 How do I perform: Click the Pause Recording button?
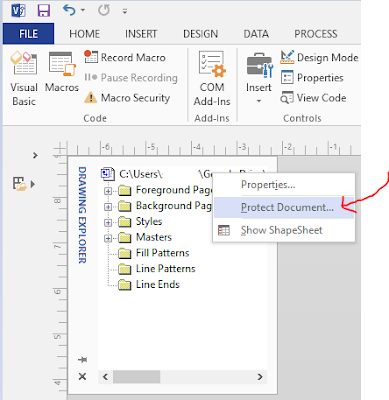click(131, 78)
